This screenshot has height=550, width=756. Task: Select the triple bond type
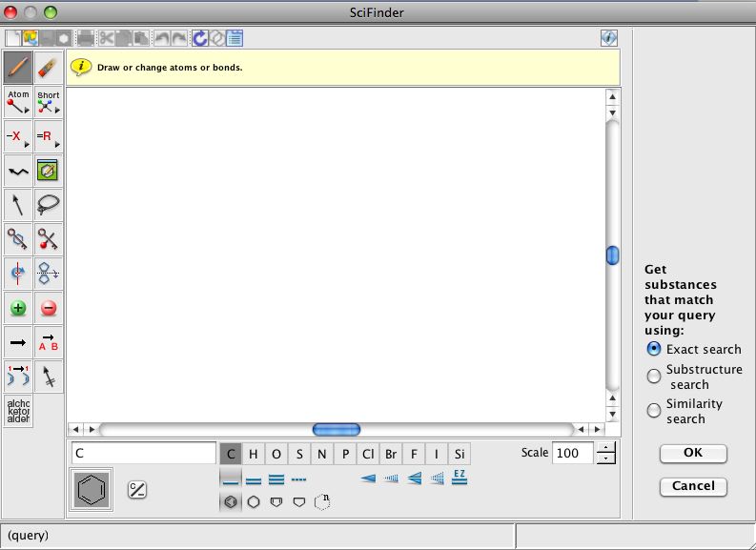click(276, 479)
